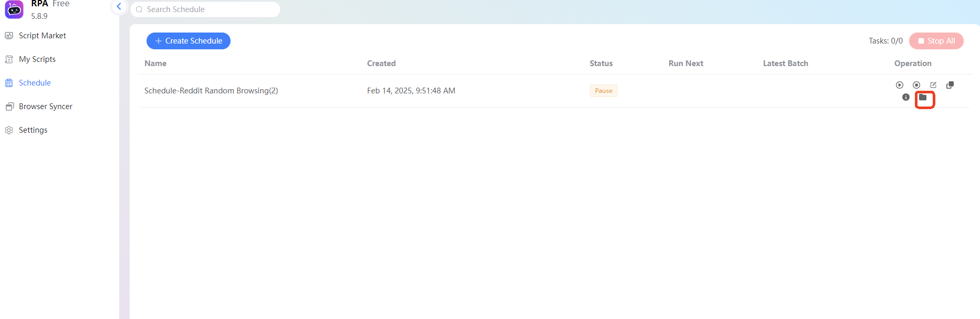Viewport: 980px width, 319px height.
Task: Select the Schedule-Reddit Random Browsing(2) name
Action: coord(211,91)
